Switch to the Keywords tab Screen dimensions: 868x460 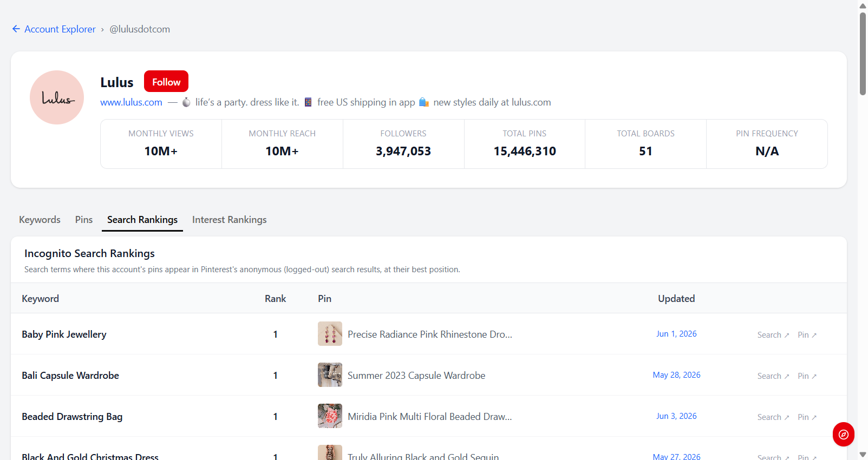(40, 220)
